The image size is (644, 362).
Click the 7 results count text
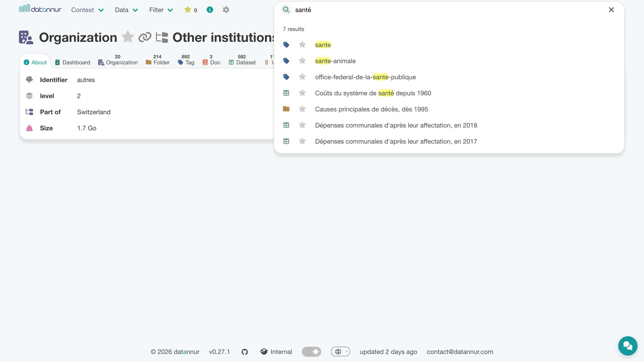294,29
